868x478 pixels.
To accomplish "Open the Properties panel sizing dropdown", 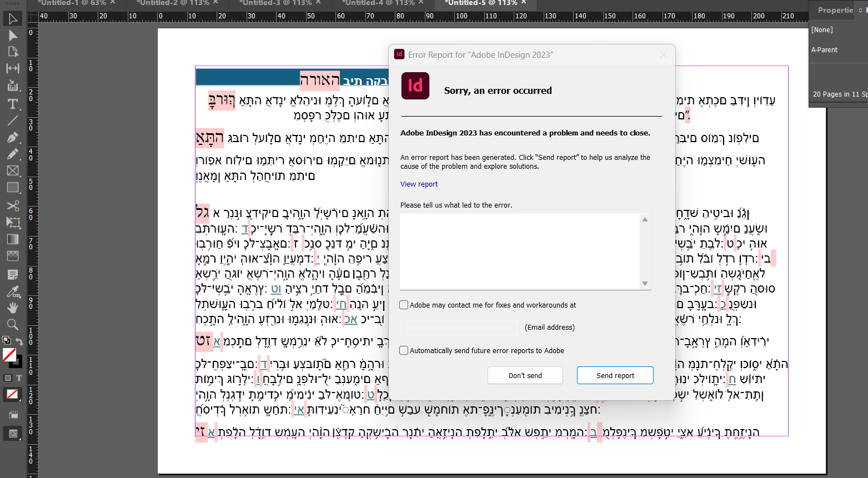I will 860,10.
